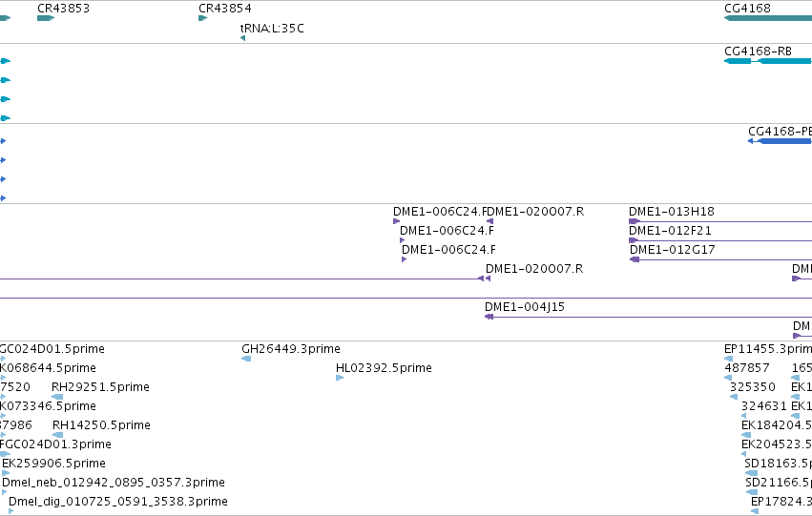The width and height of the screenshot is (812, 516).
Task: Click the SD18163.5p EST label
Action: tap(779, 464)
